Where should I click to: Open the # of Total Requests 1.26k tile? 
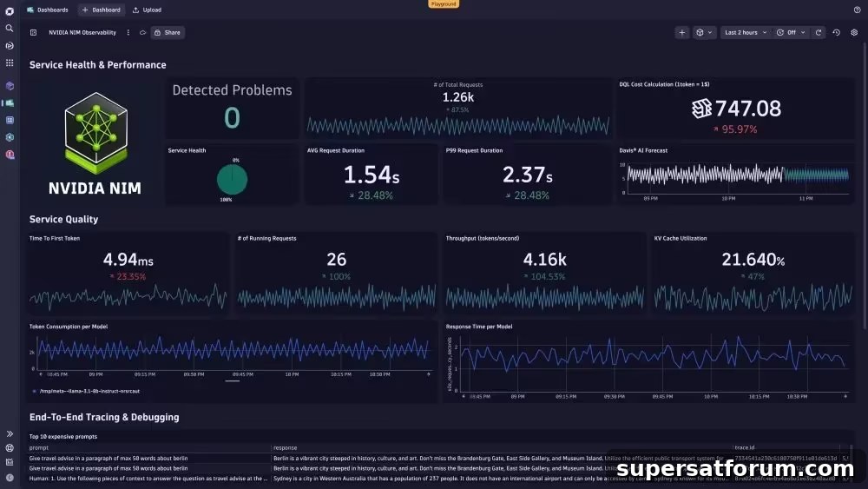click(x=457, y=108)
